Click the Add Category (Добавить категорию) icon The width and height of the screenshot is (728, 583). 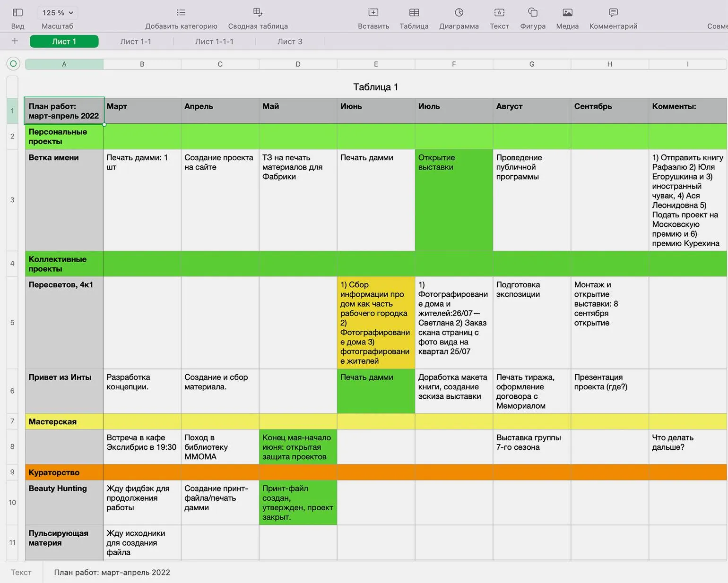click(x=181, y=13)
